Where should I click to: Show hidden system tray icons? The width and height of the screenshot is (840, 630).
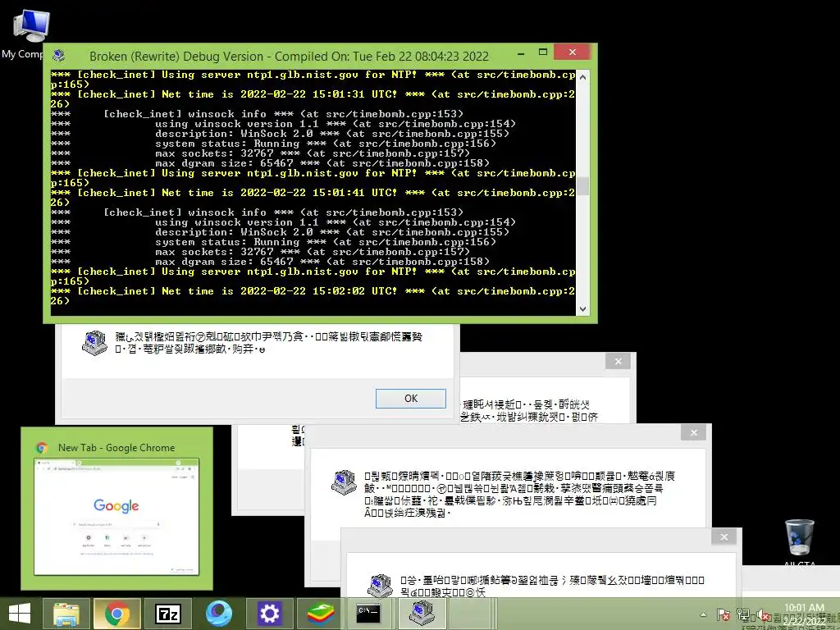coord(703,614)
